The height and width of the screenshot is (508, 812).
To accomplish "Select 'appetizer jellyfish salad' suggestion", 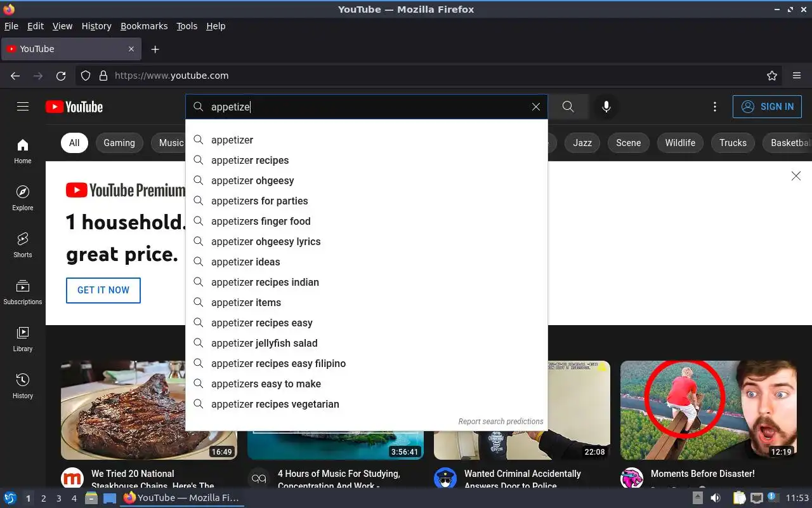I will tap(367, 343).
